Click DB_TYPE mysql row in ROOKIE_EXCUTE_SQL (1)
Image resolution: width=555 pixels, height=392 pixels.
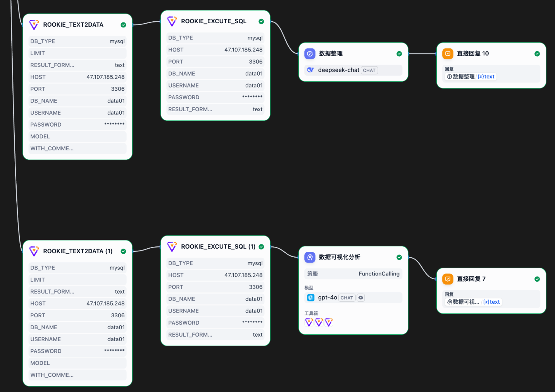215,263
